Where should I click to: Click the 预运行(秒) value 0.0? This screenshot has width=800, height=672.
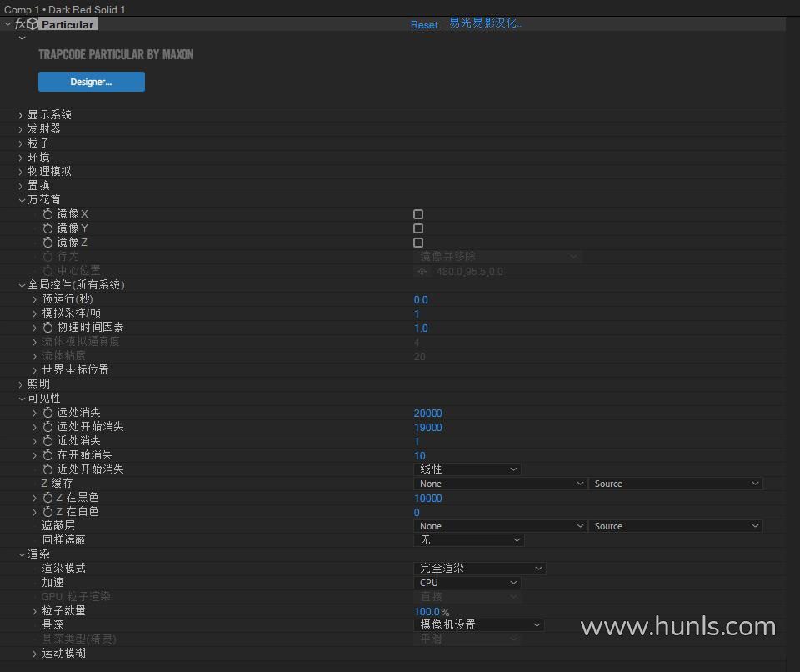click(x=421, y=300)
